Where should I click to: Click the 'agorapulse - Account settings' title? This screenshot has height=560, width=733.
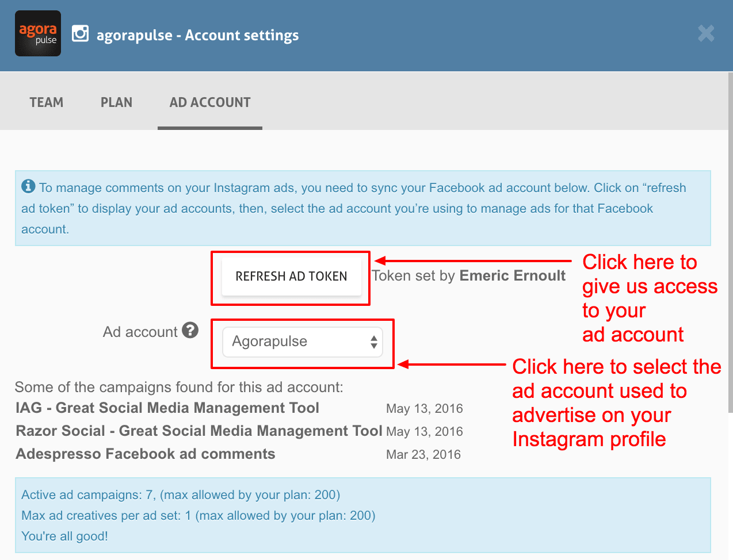[198, 35]
